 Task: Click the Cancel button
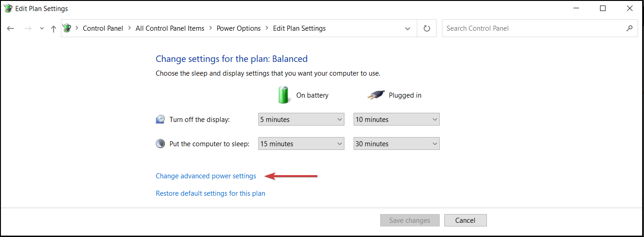(465, 220)
